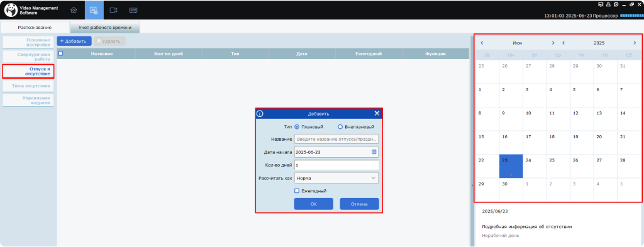The image size is (644, 247).
Task: Collapse the right calendar panel with the small arrow
Action: click(472, 185)
